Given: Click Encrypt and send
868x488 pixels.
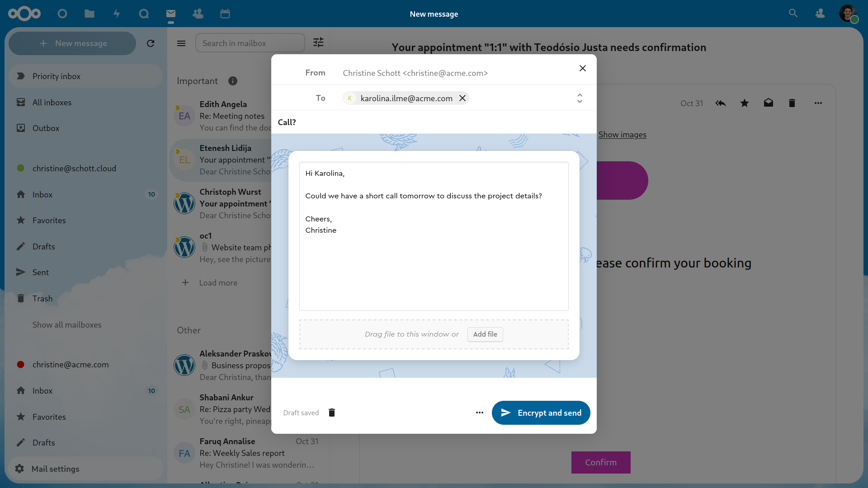Looking at the screenshot, I should [x=541, y=413].
